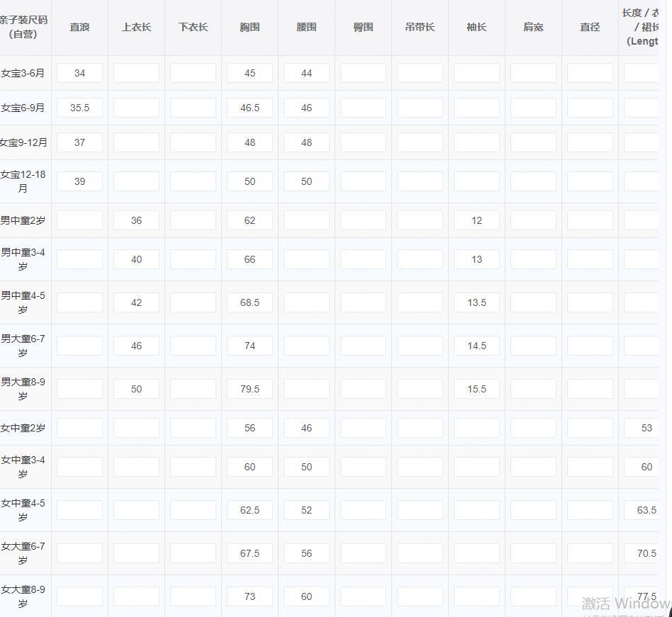
Task: Click the length field showing 53
Action: click(641, 428)
